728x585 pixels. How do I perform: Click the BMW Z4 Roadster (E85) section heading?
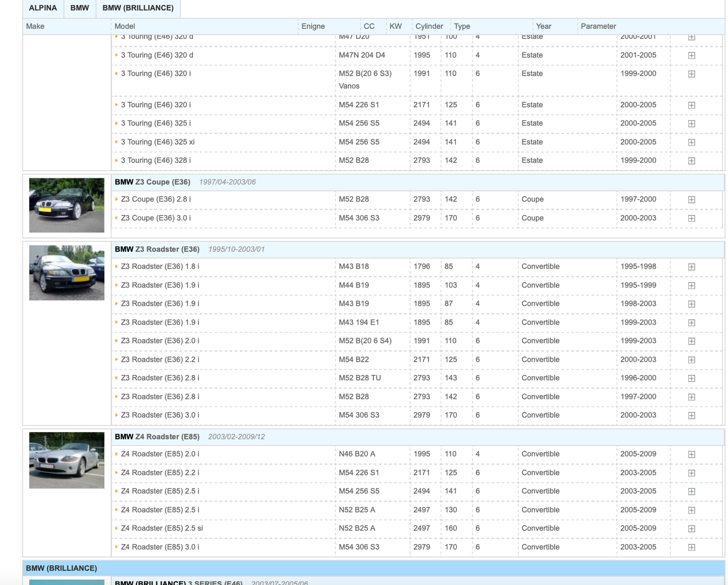pyautogui.click(x=157, y=437)
